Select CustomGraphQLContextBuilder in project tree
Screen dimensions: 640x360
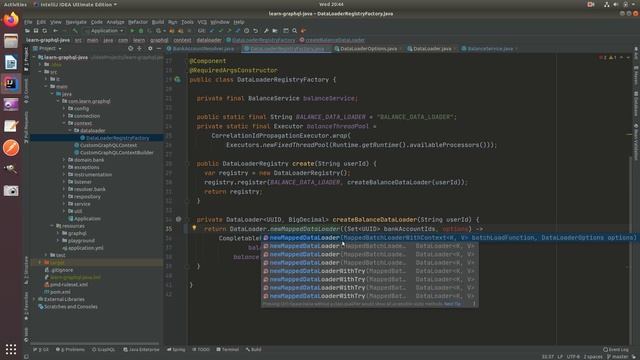coord(117,153)
